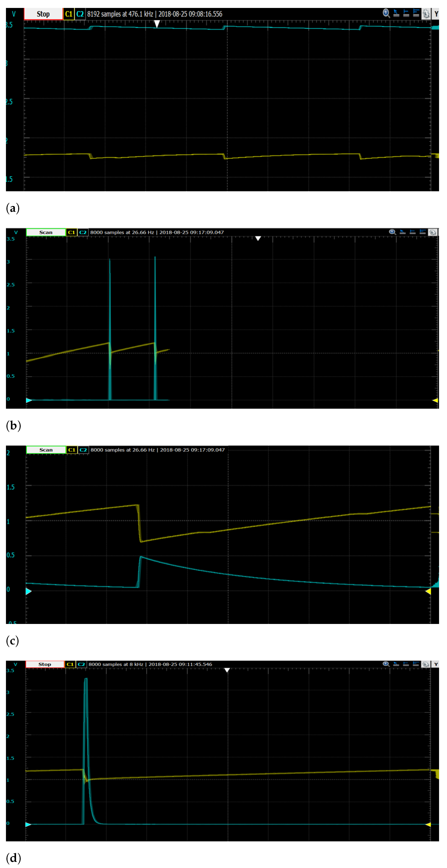447x868 pixels.
Task: Open settings gear icon in panel (b)
Action: tap(433, 232)
